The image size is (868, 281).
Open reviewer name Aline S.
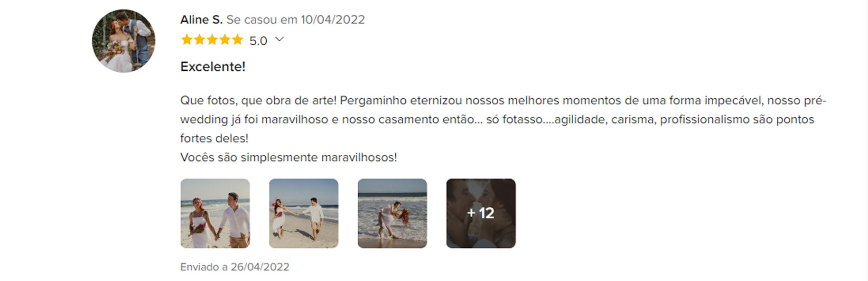point(201,19)
